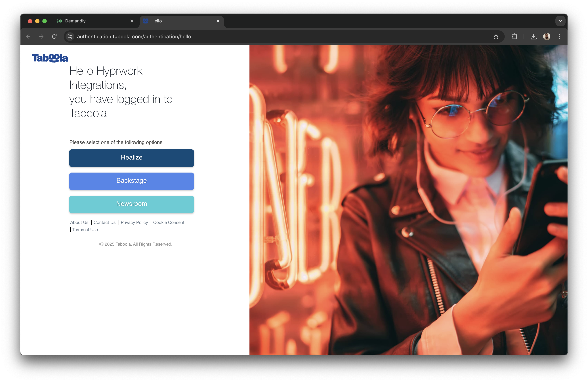Close the Demandly tab
Image resolution: width=588 pixels, height=382 pixels.
(132, 21)
